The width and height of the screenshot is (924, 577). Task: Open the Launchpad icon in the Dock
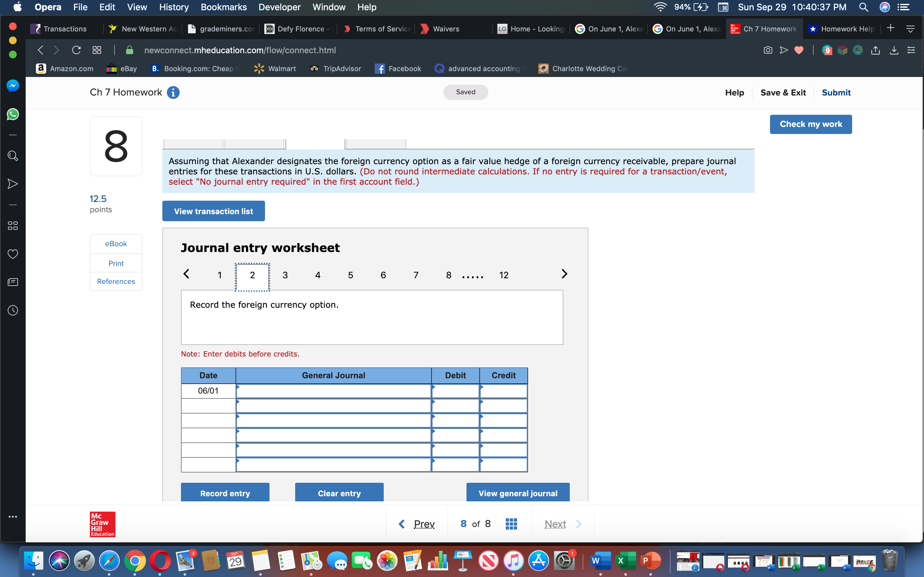(x=84, y=561)
